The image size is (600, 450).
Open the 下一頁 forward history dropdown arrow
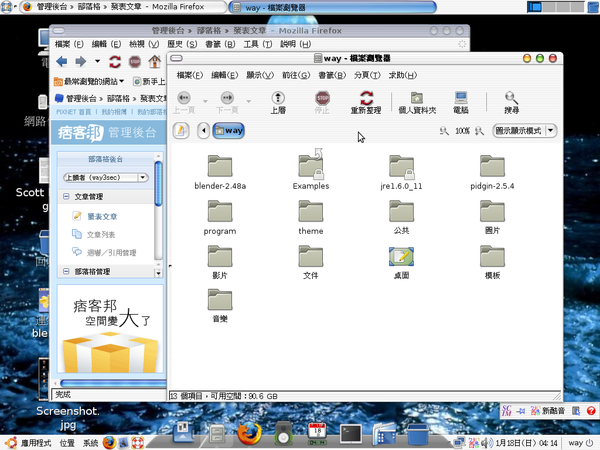(x=249, y=101)
